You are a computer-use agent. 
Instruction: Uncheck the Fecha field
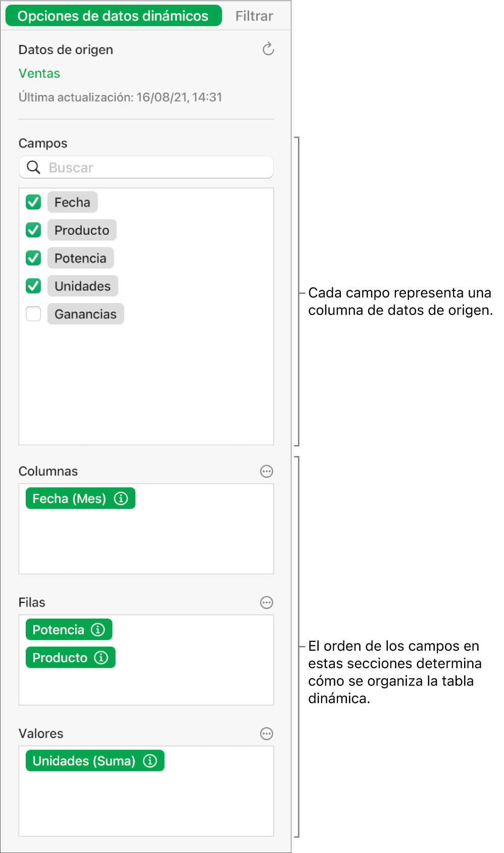[32, 202]
